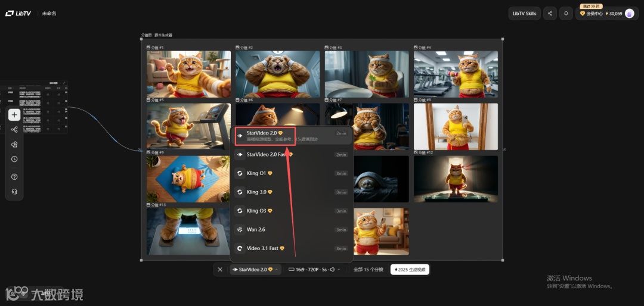Open LibTV Skills
The height and width of the screenshot is (306, 644).
tap(525, 14)
